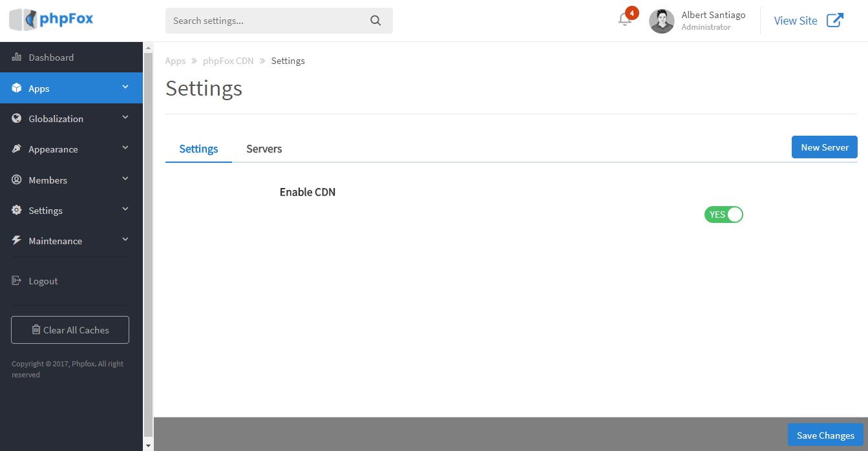Click the Enable CDN label
The image size is (868, 451).
[308, 192]
